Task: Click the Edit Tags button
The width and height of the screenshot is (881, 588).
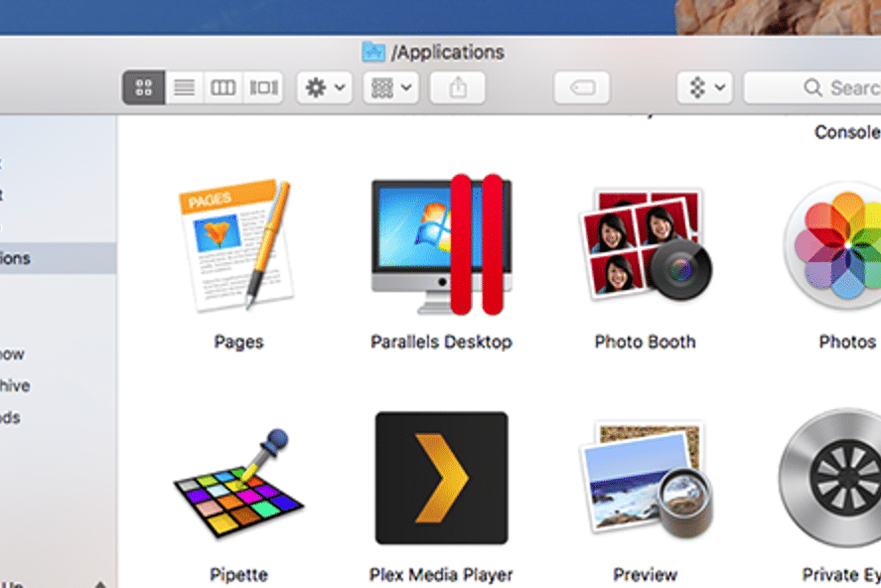Action: pos(582,87)
